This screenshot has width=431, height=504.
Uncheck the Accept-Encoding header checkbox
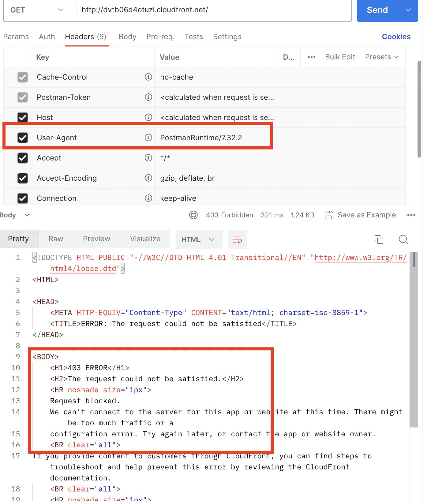click(x=23, y=178)
